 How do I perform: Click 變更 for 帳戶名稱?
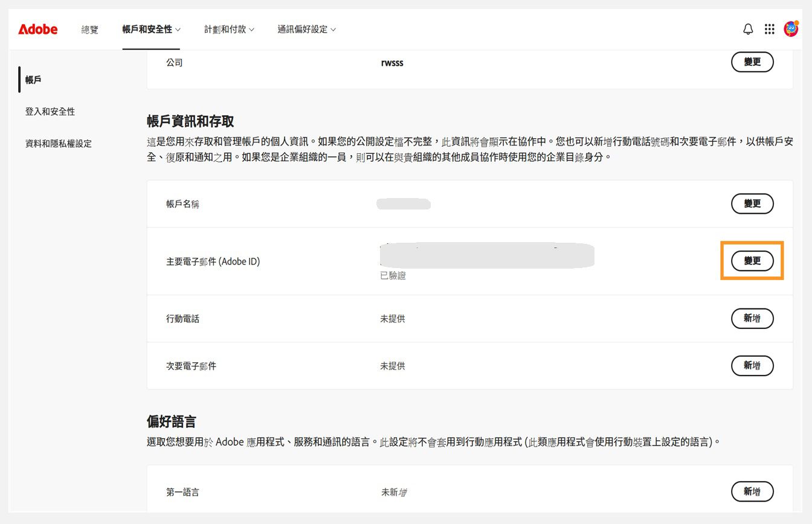752,203
